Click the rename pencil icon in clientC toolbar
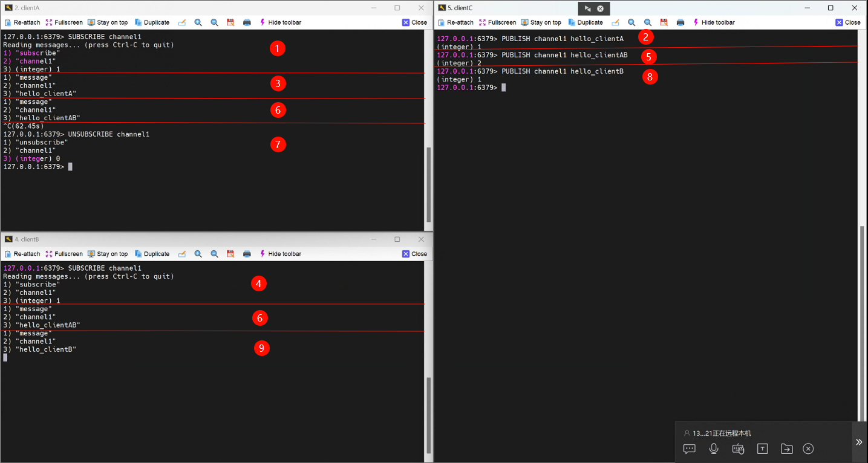The height and width of the screenshot is (463, 868). [x=616, y=22]
